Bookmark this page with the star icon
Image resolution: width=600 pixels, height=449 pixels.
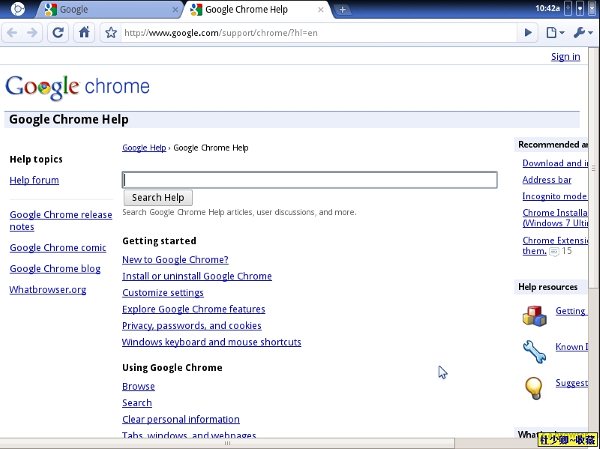[x=111, y=33]
